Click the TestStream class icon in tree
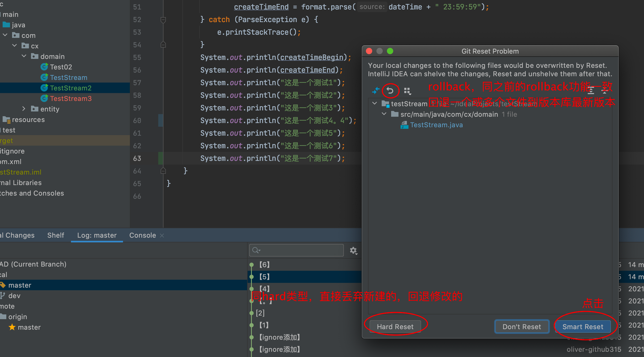 (x=44, y=77)
